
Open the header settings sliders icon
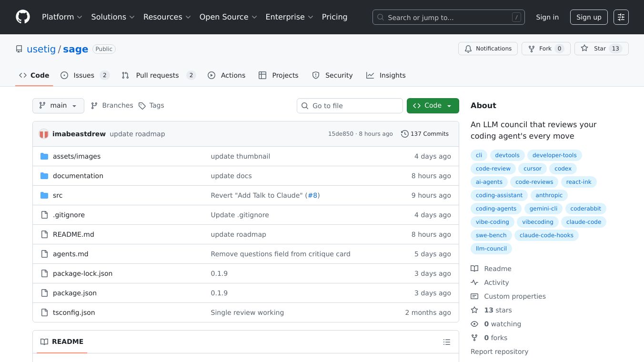pos(621,17)
